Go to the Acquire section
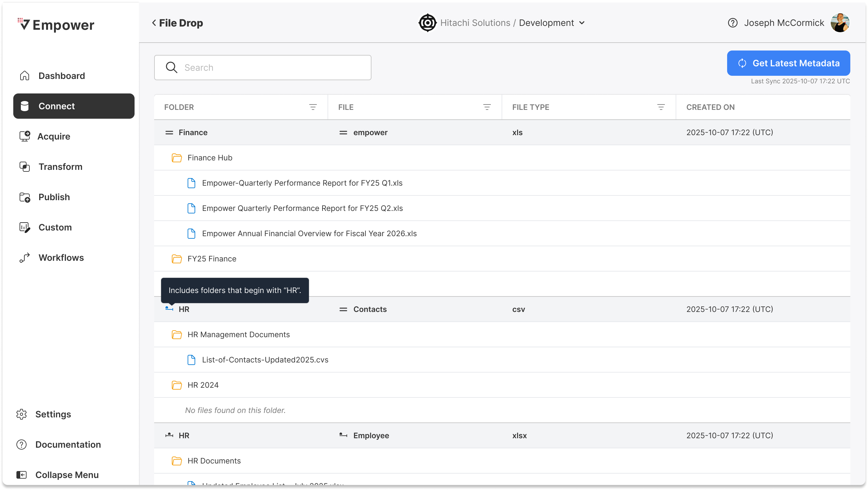 (74, 136)
